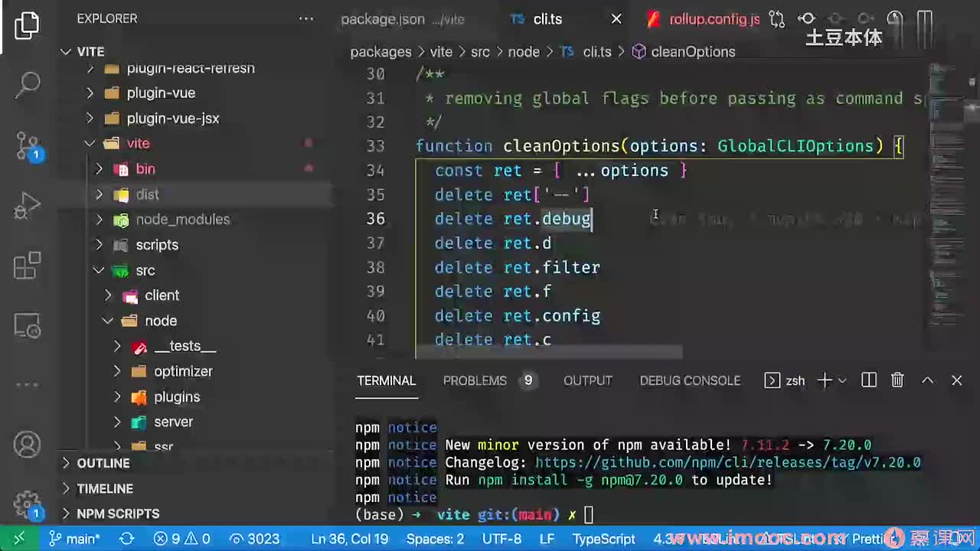Split the terminal pane
The width and height of the screenshot is (980, 551).
869,380
